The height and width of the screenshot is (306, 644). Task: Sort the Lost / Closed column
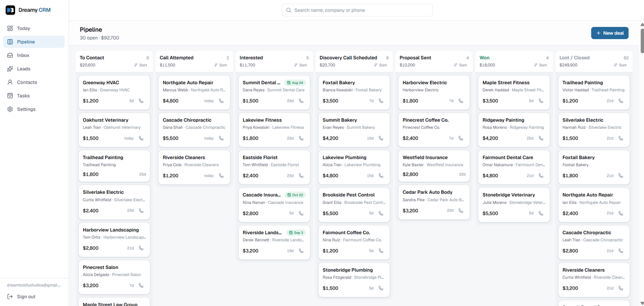621,65
